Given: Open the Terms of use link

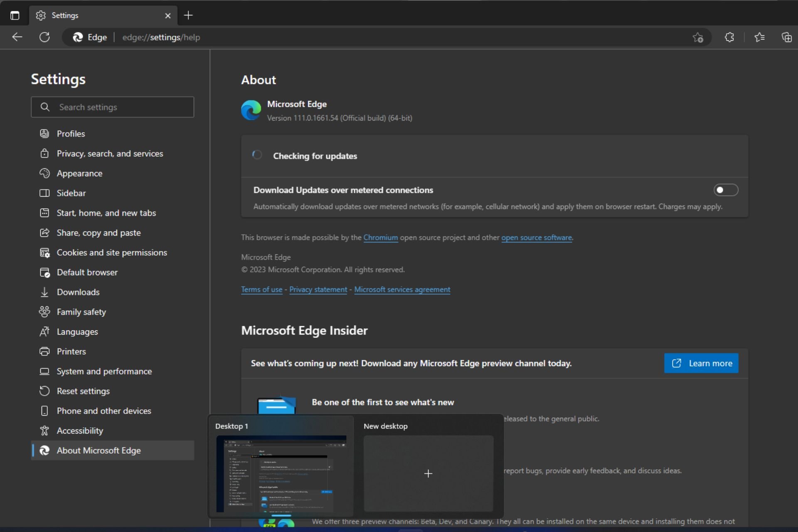Looking at the screenshot, I should (261, 290).
